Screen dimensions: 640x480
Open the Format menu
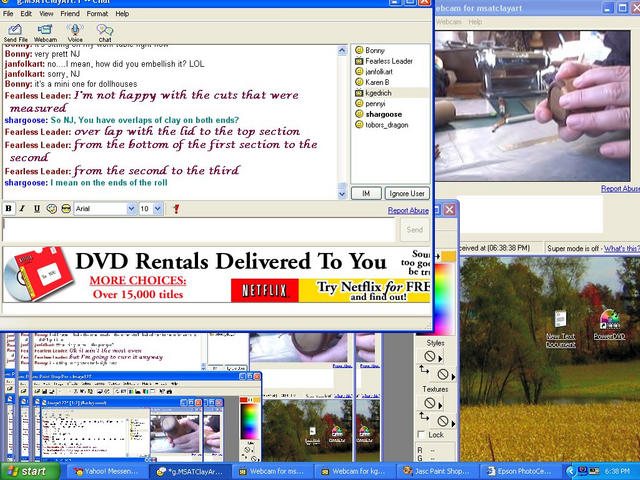97,13
